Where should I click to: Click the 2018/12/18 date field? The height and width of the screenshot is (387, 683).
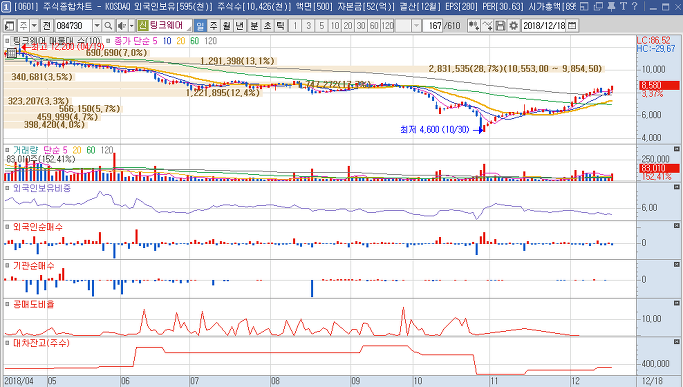click(544, 26)
